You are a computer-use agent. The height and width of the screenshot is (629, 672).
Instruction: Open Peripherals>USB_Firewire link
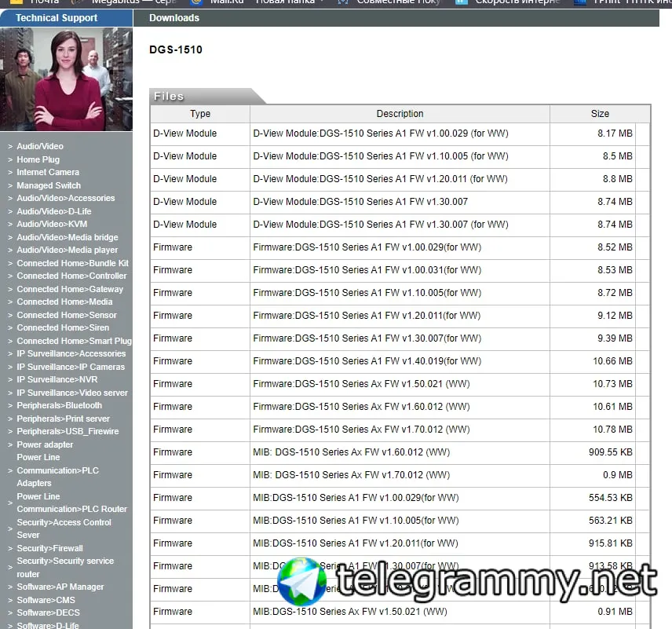coord(68,431)
